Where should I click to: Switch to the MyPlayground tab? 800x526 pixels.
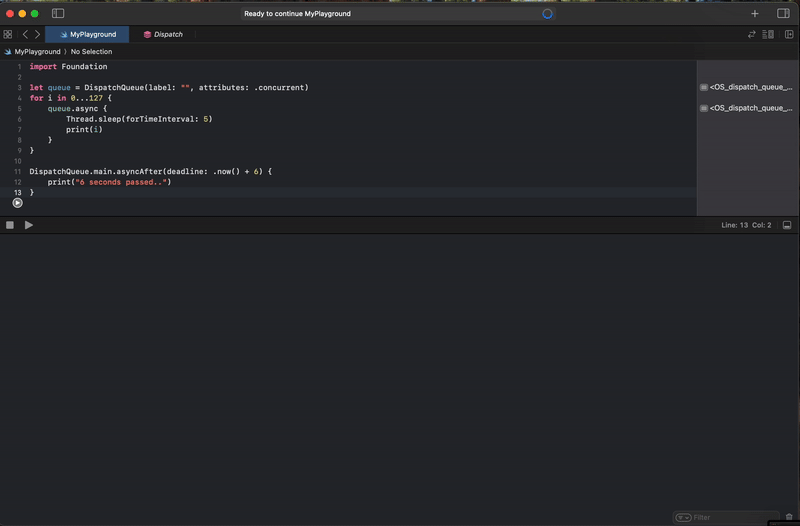87,34
